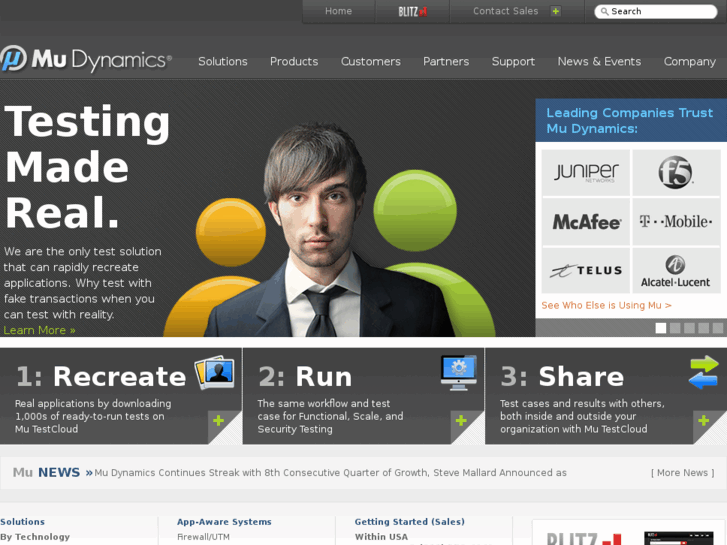Click the Leading Companies Trust Mu Dynamics heading
727x545 pixels.
point(629,121)
